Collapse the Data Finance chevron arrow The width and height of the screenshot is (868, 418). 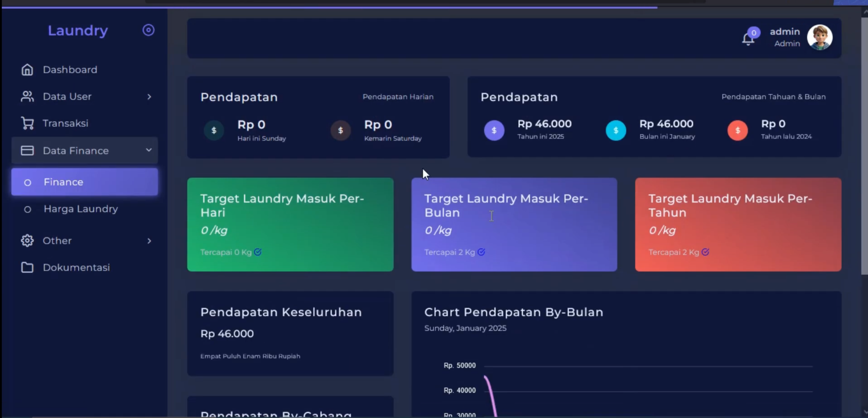149,150
